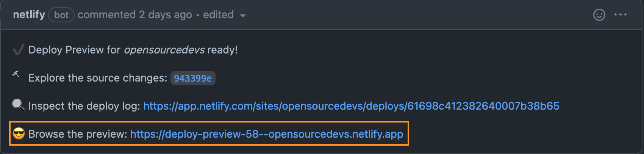Open the 'commented 2 days ago' timestamp link

point(134,15)
